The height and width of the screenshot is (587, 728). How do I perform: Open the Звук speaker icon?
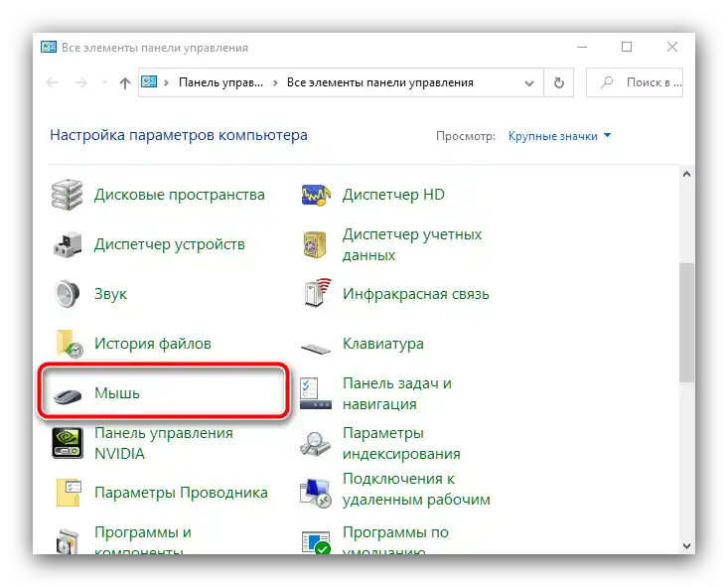[68, 294]
